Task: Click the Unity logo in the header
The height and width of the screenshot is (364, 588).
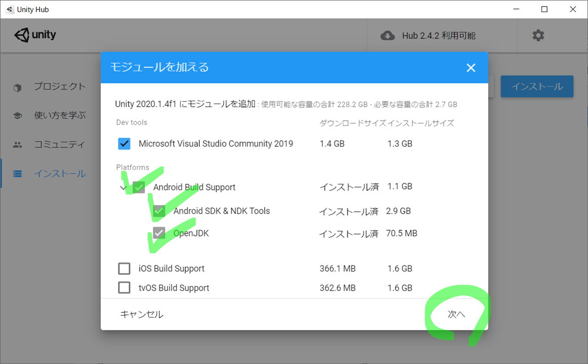Action: click(x=35, y=35)
